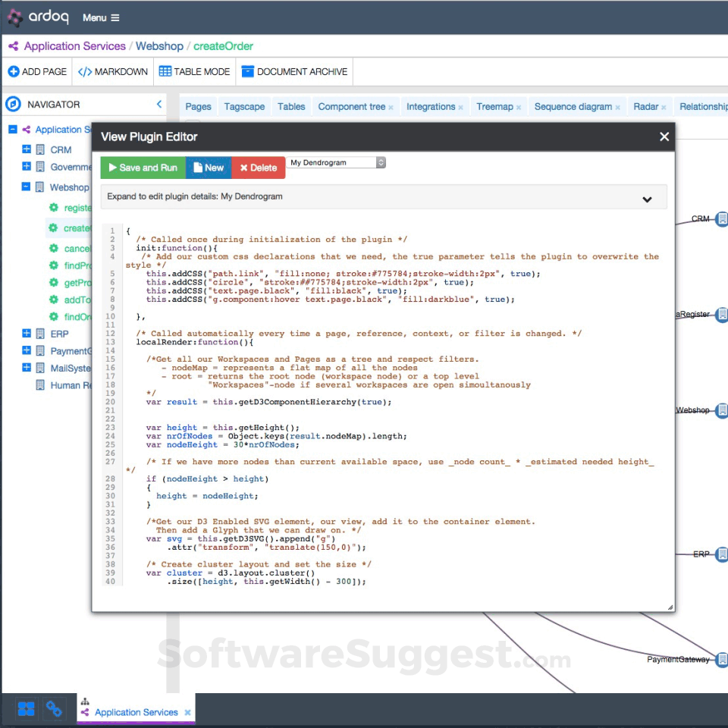This screenshot has height=728, width=728.
Task: Collapse the Webshop tree node
Action: tap(27, 187)
